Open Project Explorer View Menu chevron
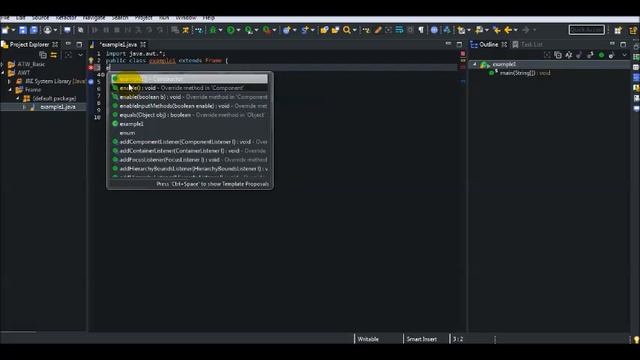This screenshot has width=640, height=360. [80, 55]
